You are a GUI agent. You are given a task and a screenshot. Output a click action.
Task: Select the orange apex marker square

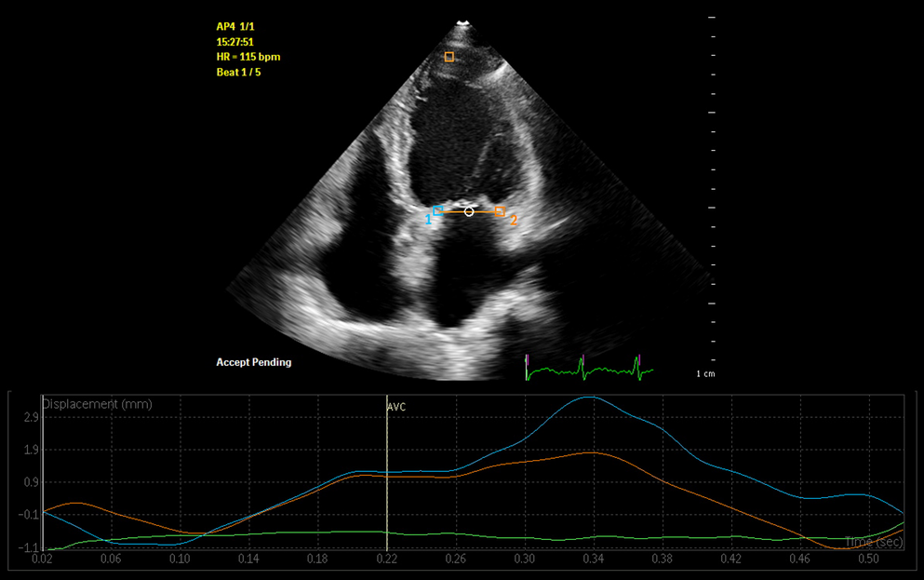(449, 57)
